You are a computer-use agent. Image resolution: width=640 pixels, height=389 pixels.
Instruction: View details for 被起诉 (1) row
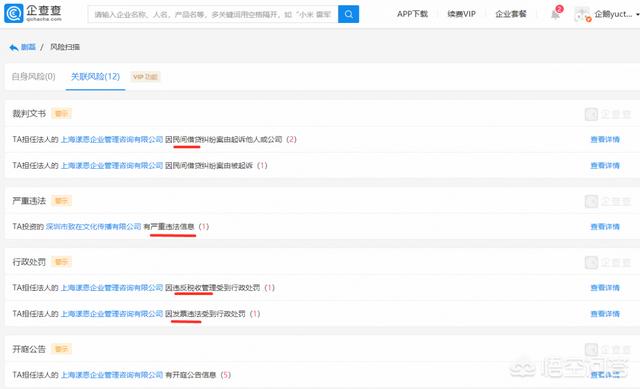[x=605, y=166]
